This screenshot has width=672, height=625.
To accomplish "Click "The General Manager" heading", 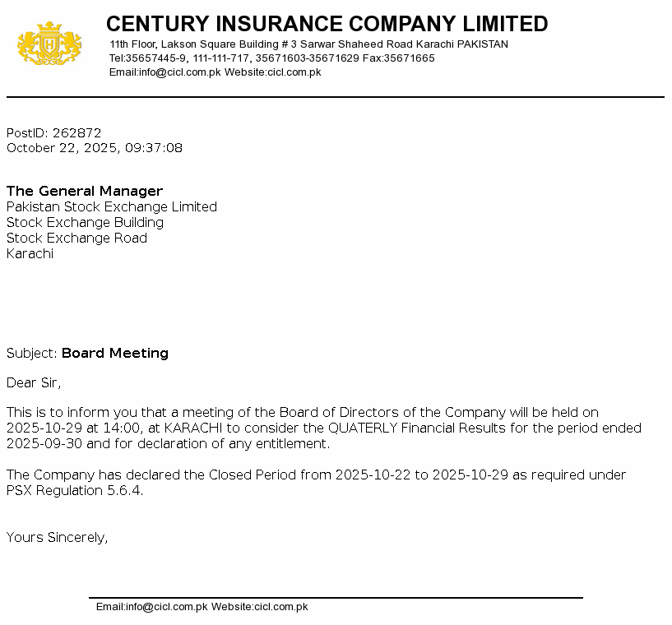I will click(x=85, y=192).
